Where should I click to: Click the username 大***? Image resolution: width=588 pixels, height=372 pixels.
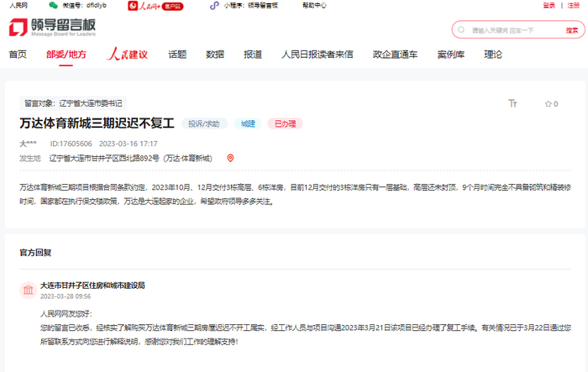[28, 144]
